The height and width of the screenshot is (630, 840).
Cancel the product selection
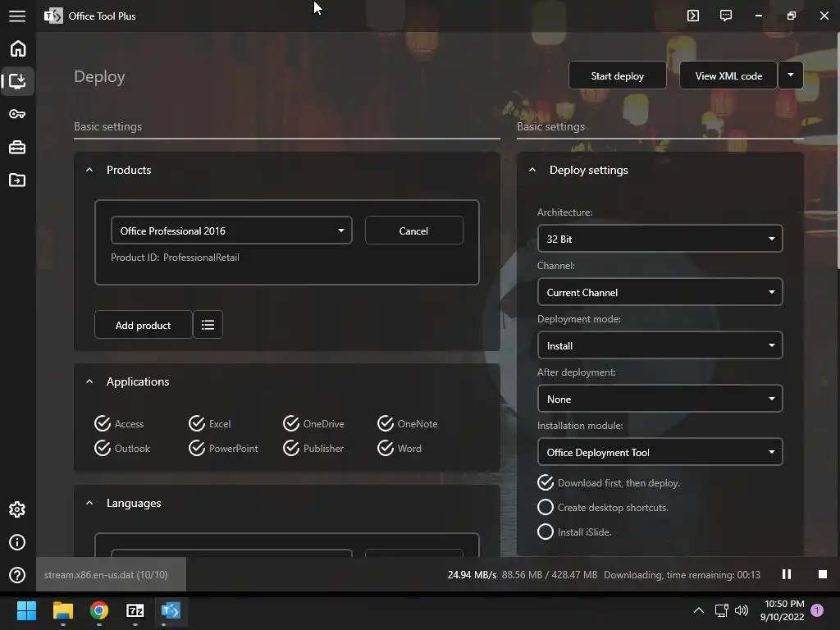tap(413, 231)
